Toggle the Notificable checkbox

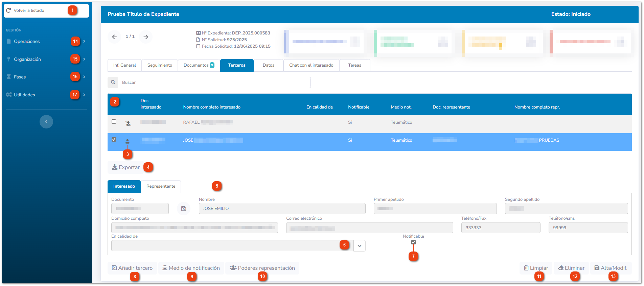pyautogui.click(x=413, y=242)
